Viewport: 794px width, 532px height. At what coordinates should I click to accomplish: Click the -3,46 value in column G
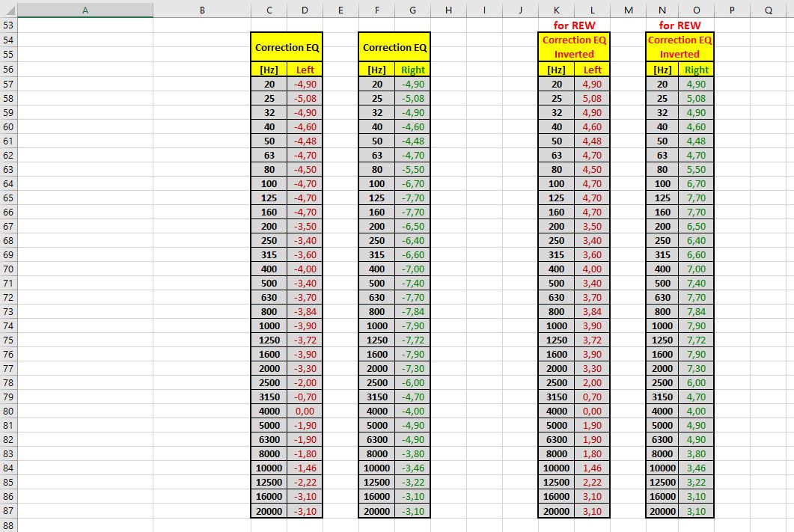[412, 468]
